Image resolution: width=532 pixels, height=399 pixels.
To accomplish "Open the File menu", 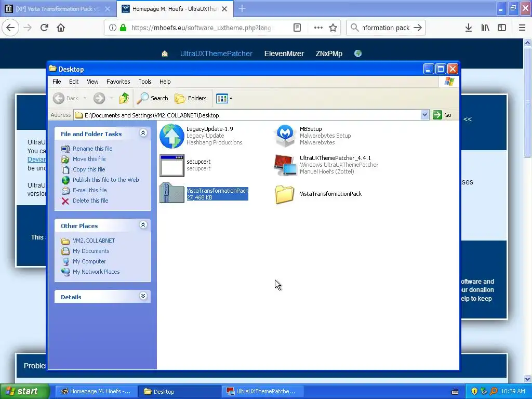I will coord(57,82).
